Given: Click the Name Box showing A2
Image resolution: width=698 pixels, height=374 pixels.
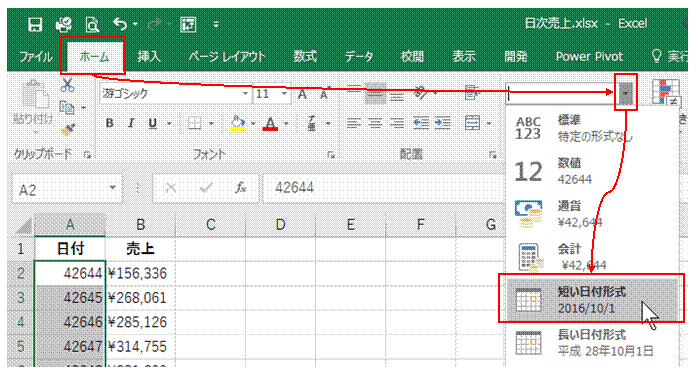Looking at the screenshot, I should (67, 190).
